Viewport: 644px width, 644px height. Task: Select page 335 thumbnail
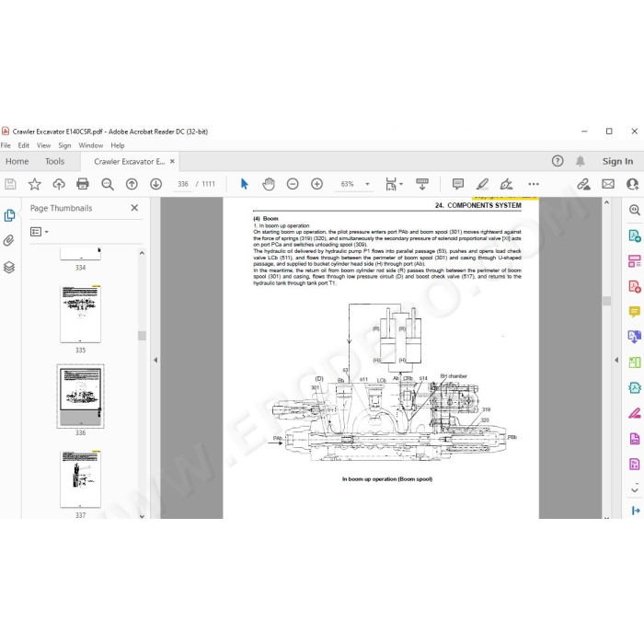81,314
